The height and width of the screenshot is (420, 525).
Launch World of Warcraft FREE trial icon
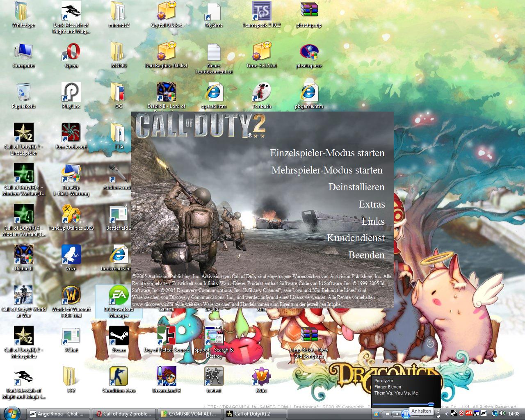71,302
